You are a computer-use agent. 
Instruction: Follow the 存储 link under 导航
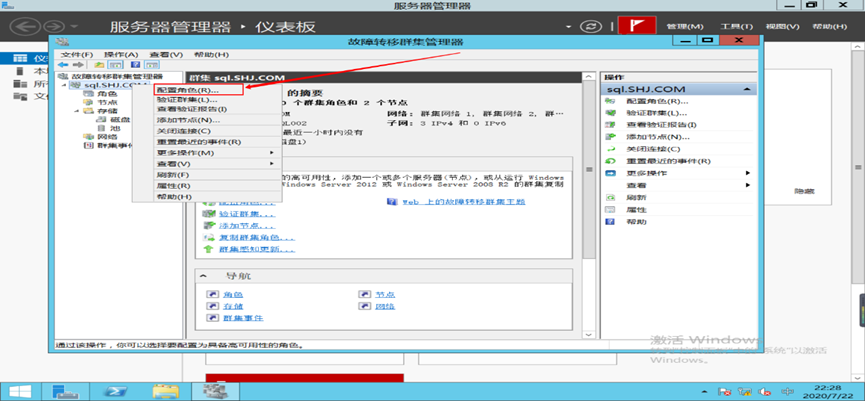(x=232, y=306)
